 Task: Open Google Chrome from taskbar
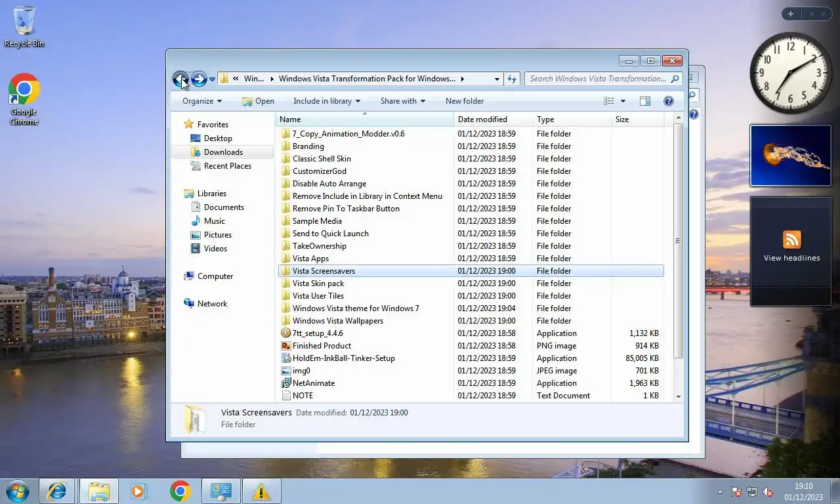180,491
